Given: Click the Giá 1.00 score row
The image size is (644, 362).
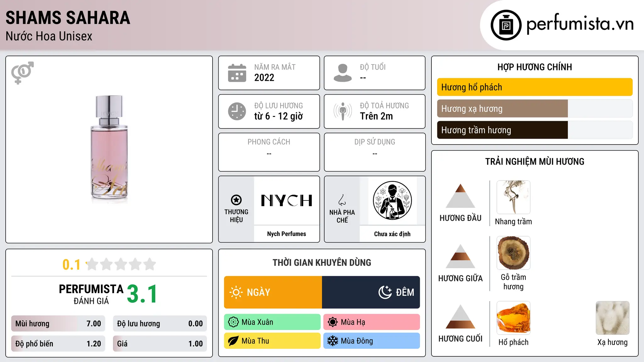Looking at the screenshot, I should 160,344.
